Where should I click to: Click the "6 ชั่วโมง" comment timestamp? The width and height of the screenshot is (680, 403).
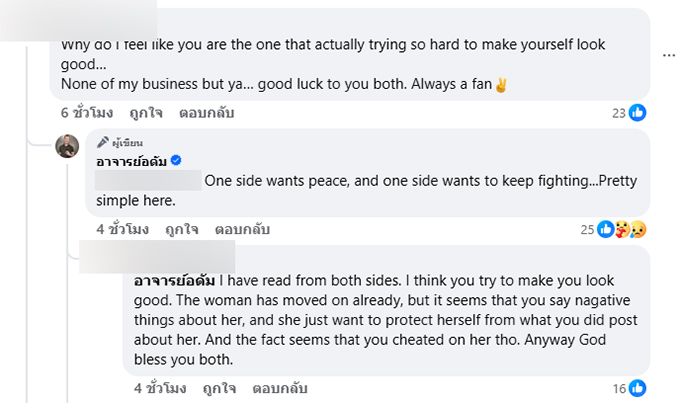tap(86, 113)
